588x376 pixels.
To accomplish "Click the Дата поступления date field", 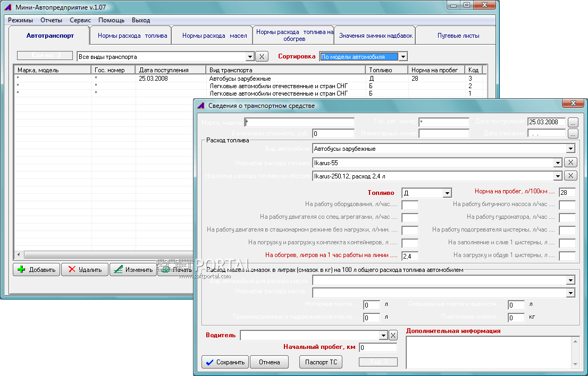I will 547,122.
